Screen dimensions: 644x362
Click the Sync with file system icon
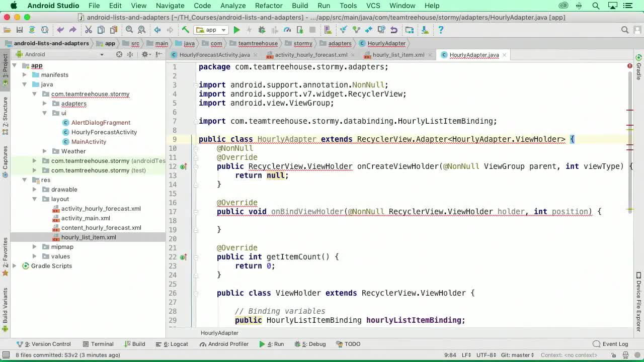(32, 30)
